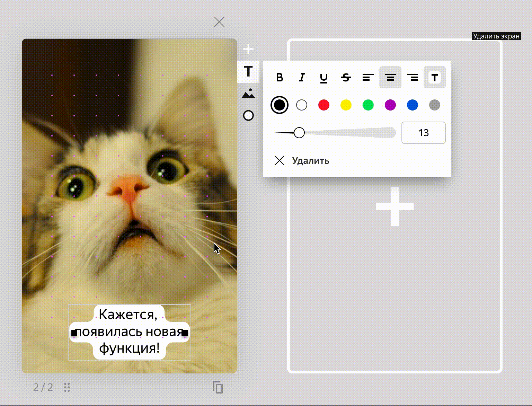Toggle strikethrough text formatting
The width and height of the screenshot is (532, 406).
(x=346, y=77)
